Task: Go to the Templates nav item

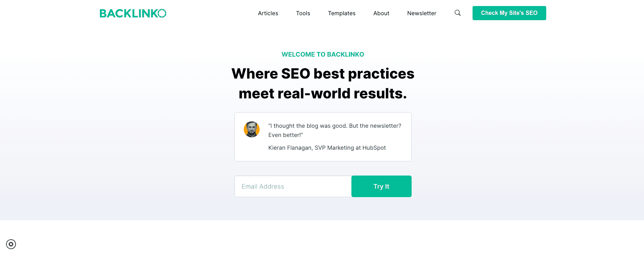Action: tap(341, 13)
